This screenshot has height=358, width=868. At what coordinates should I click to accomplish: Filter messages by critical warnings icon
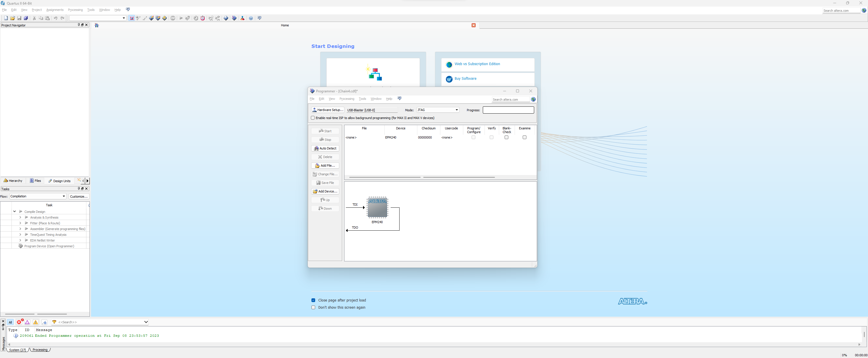pos(28,322)
